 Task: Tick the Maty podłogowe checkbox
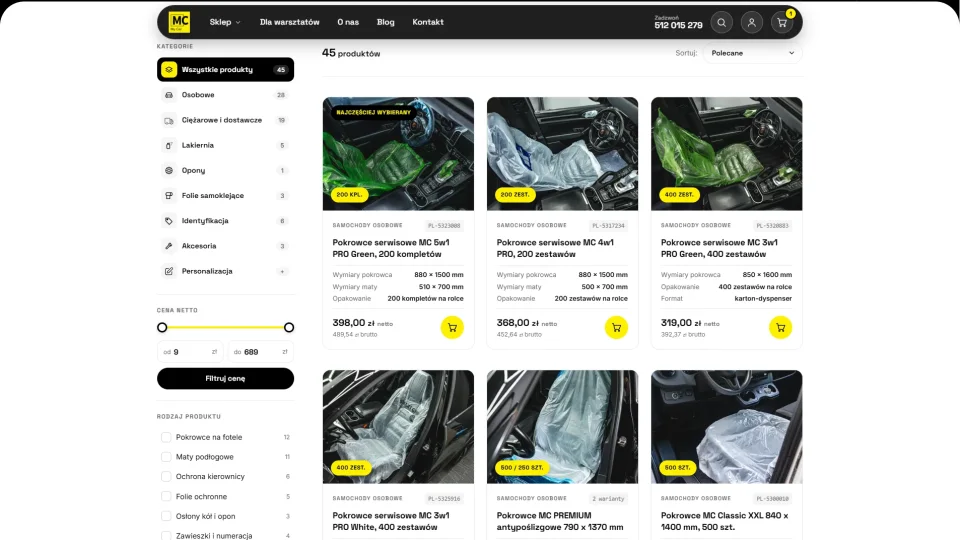[166, 457]
